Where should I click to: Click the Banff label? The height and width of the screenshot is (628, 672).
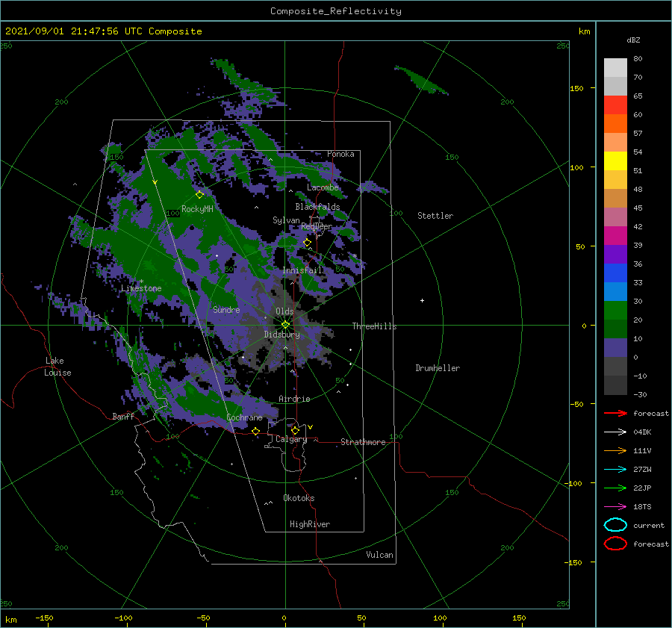[123, 416]
